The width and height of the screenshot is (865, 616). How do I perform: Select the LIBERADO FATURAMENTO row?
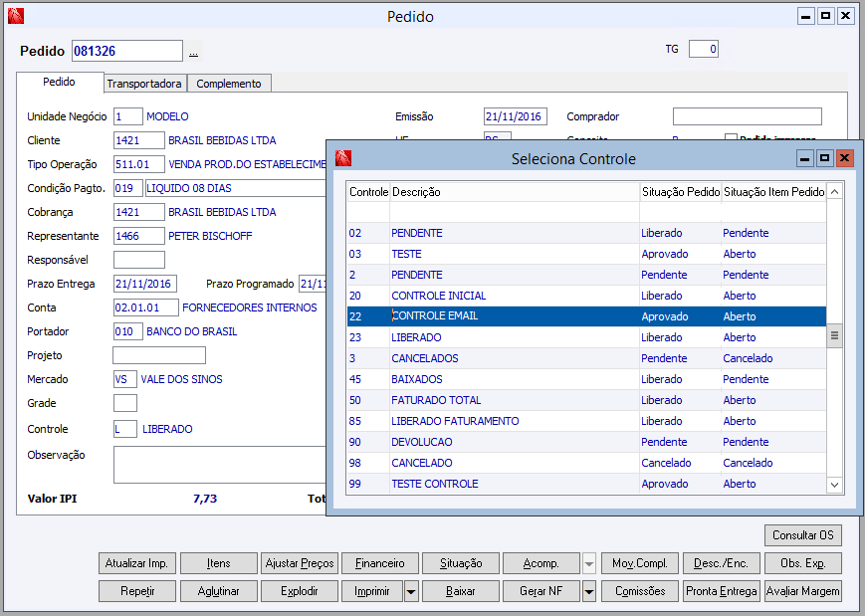tap(454, 421)
